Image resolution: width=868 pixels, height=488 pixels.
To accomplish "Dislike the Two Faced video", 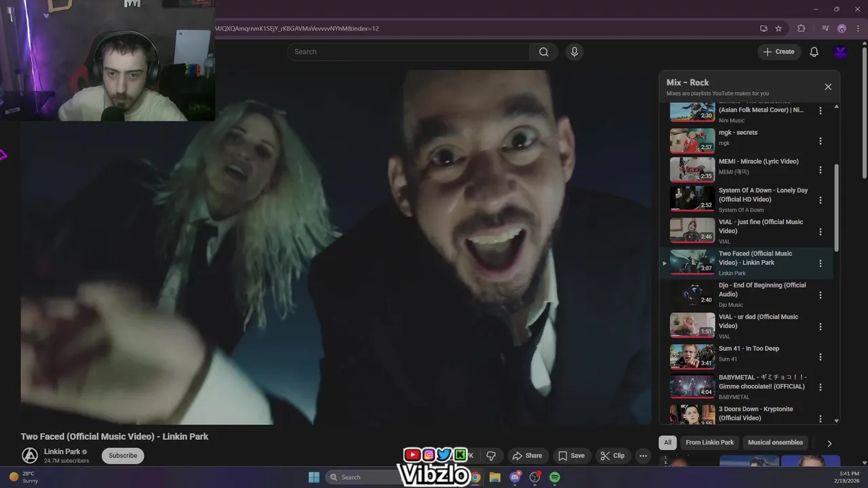I will [491, 455].
